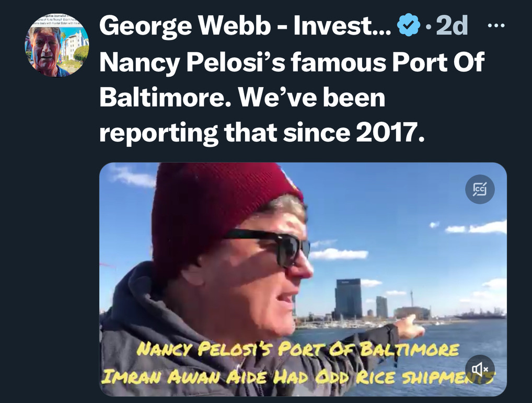Select the tweet text starting with "reporting that"
Image resolution: width=532 pixels, height=403 pixels.
[262, 132]
